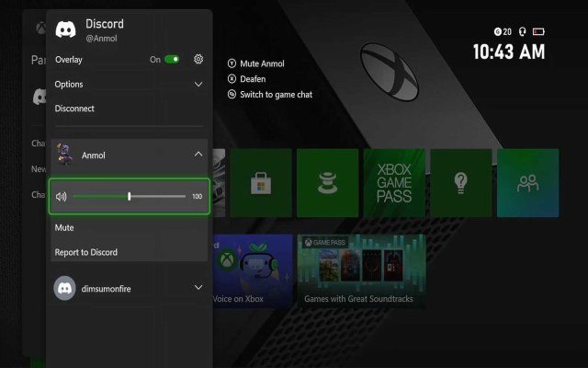Screen dimensions: 588x368
Task: Click the Anmol volume slider handle
Action: 129,196
